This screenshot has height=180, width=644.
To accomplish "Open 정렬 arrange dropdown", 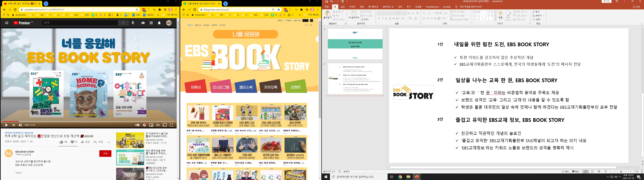I will pos(500,15).
